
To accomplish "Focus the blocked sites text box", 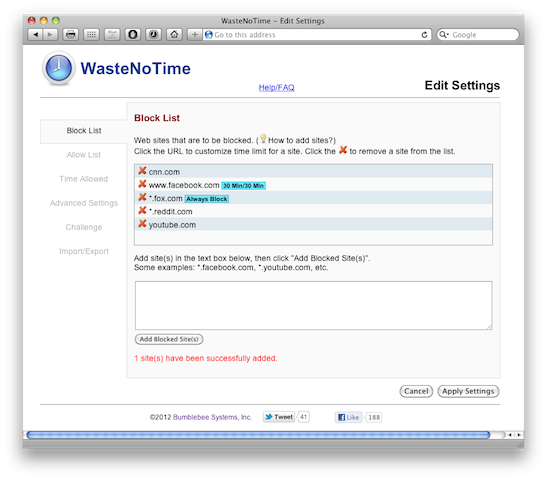I will (314, 305).
